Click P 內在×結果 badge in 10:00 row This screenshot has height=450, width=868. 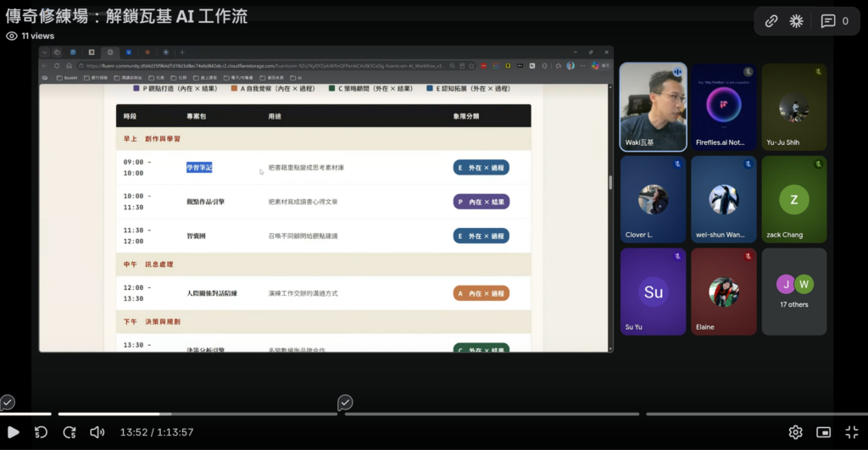click(481, 202)
